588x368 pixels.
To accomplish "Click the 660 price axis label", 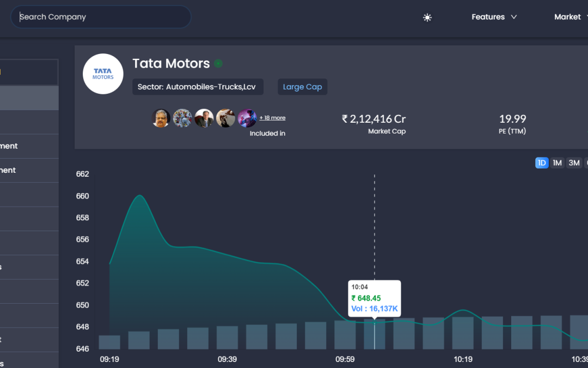I will (83, 196).
